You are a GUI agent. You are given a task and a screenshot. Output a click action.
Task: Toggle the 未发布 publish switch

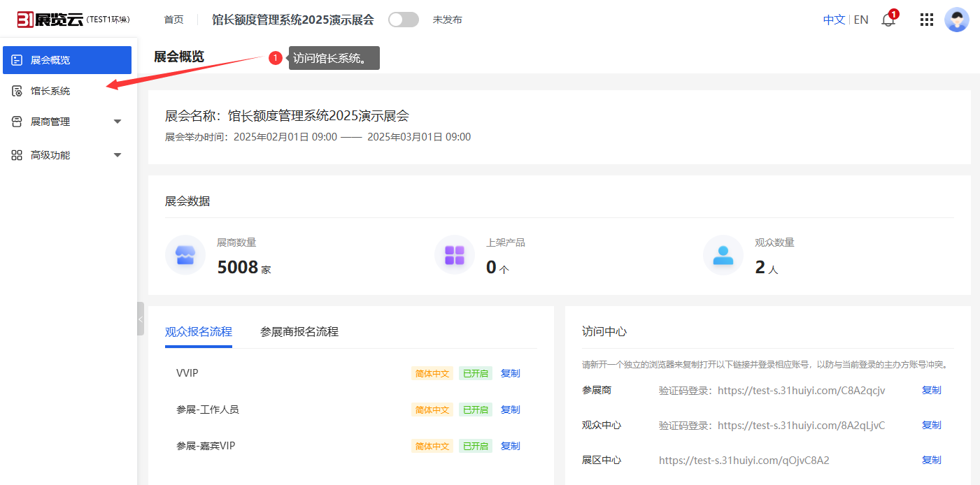click(404, 20)
